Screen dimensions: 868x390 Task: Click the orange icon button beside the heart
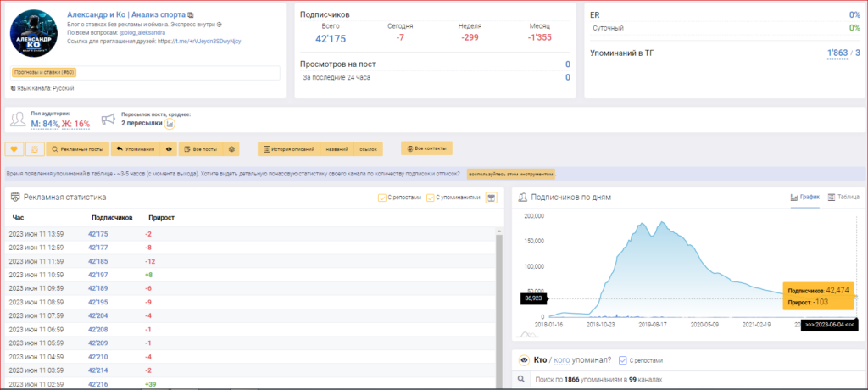(x=34, y=149)
